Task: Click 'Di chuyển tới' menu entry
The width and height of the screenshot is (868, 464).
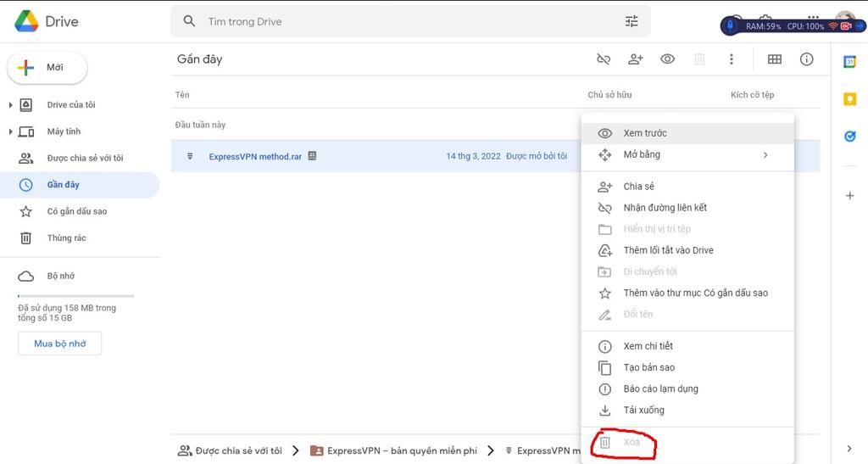Action: 687,271
